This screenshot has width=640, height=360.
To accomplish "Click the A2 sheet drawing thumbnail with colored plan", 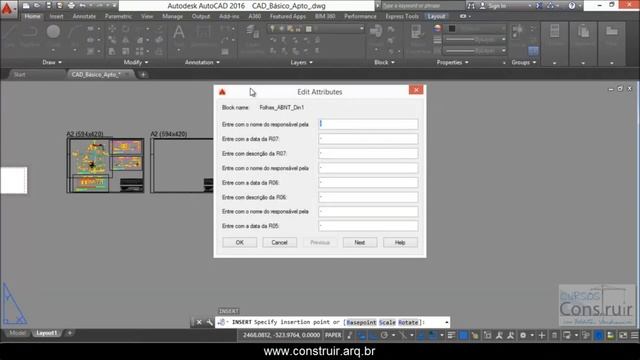I will [x=106, y=165].
